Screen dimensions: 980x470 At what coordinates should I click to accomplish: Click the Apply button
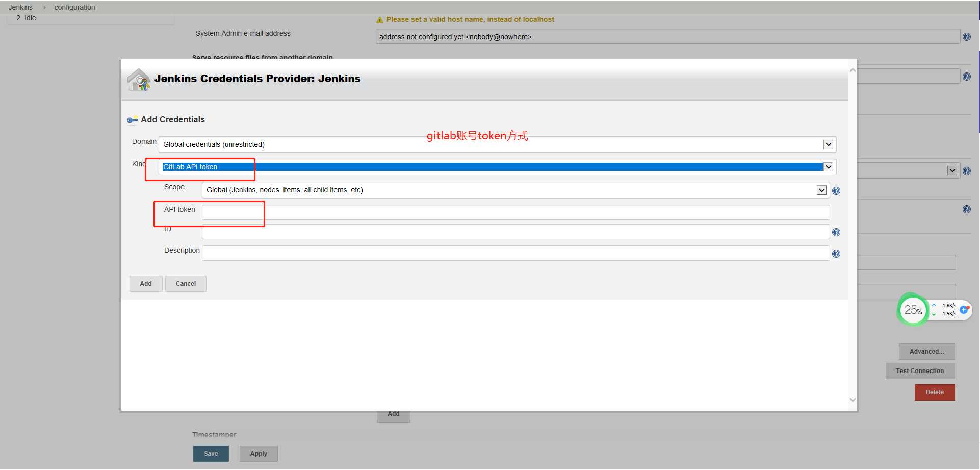[x=259, y=454]
